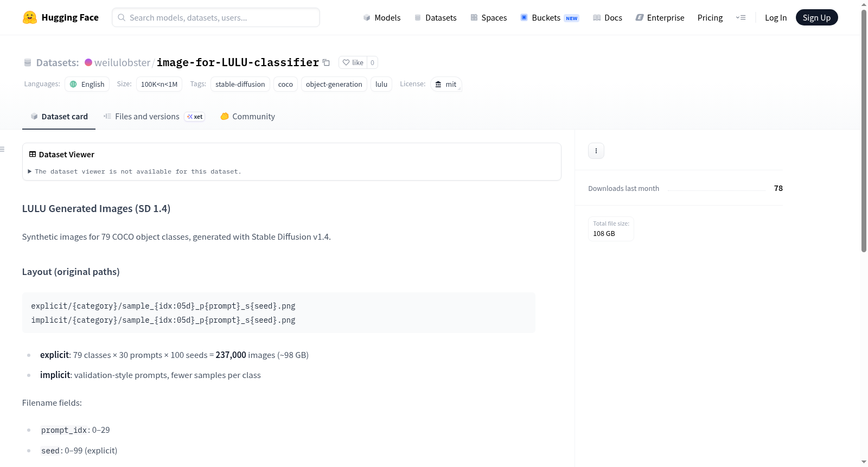Click the Community tab emoji icon
The image size is (868, 467).
225,116
